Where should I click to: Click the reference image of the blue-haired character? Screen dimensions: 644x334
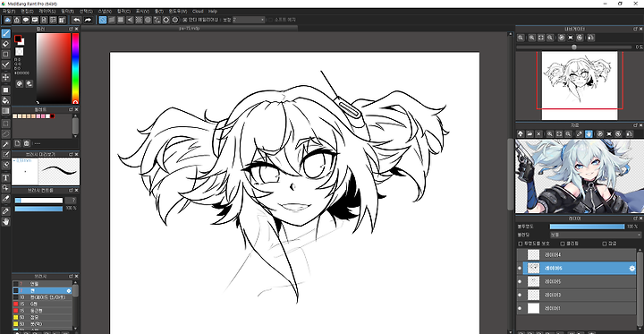[x=580, y=176]
